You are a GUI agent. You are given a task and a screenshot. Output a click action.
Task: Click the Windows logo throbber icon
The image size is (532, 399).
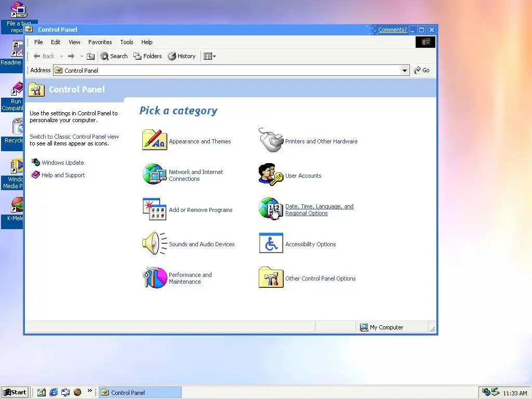pos(425,42)
